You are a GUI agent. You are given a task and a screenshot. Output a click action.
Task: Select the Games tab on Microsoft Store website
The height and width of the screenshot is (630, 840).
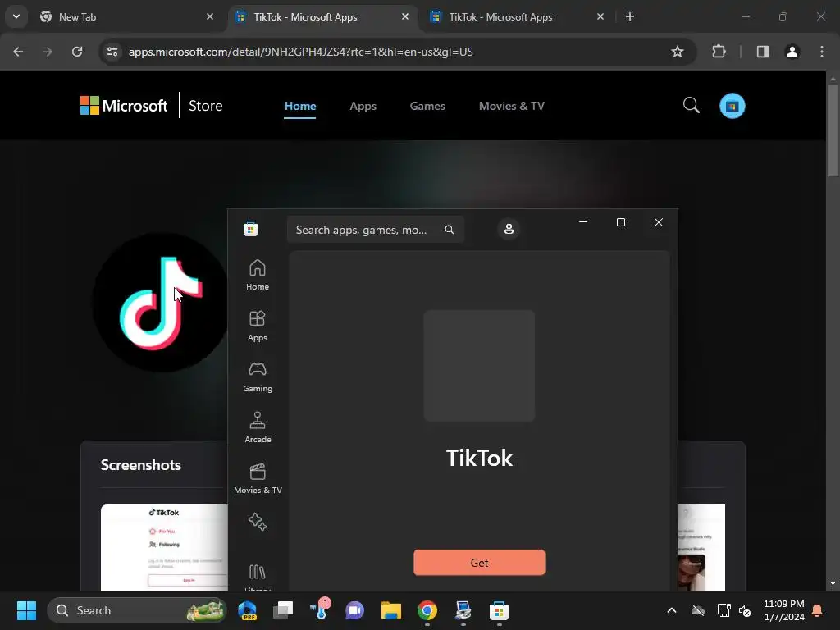click(427, 106)
